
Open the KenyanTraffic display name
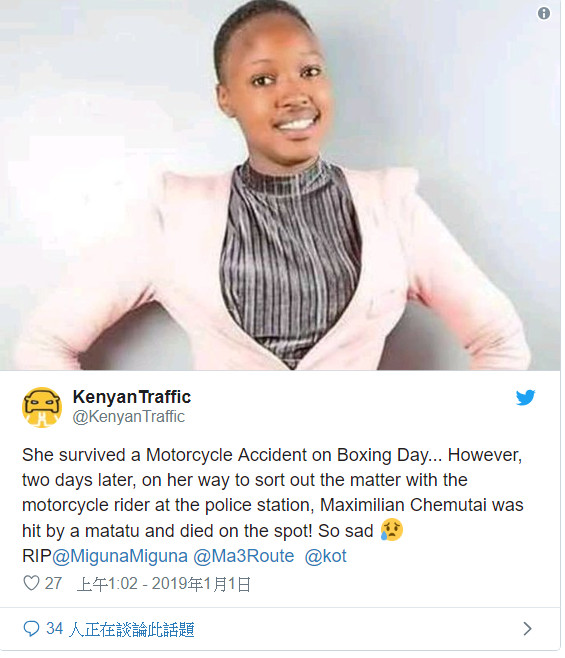click(132, 397)
